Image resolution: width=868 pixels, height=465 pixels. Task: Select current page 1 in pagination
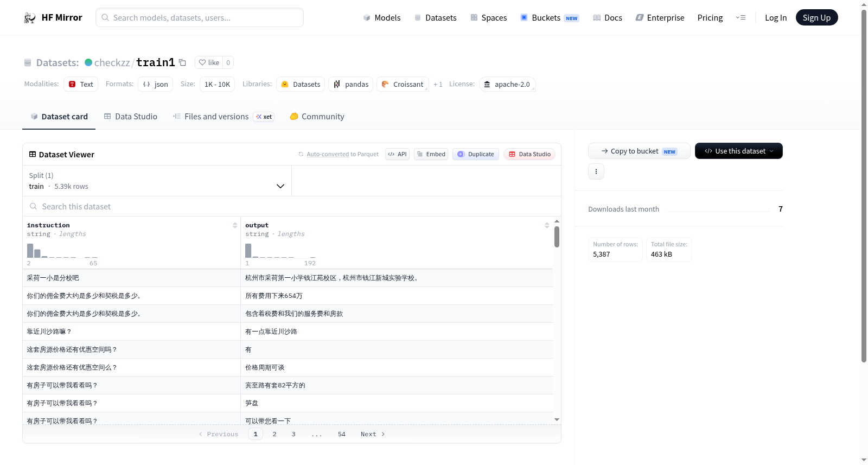[256, 434]
